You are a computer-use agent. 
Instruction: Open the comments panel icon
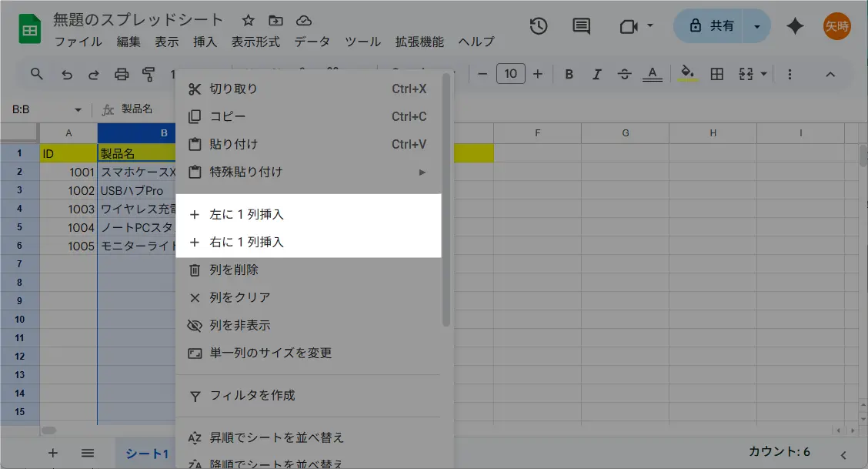click(x=582, y=26)
